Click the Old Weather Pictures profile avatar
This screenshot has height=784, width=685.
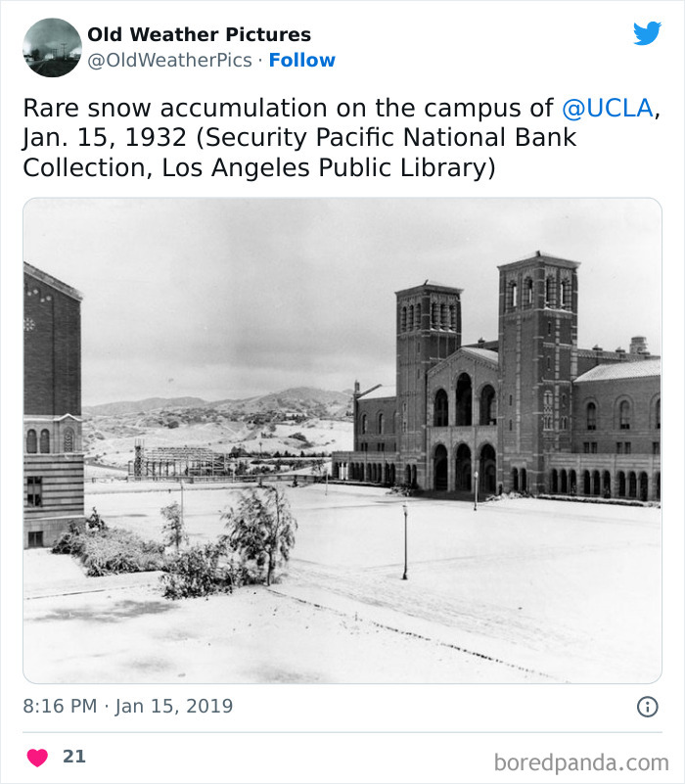pos(52,47)
